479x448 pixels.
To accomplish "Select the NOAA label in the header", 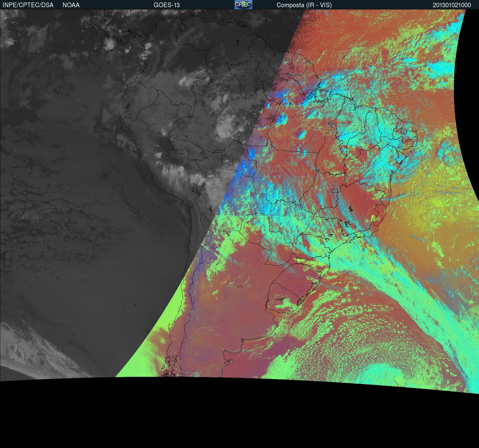I will point(71,5).
